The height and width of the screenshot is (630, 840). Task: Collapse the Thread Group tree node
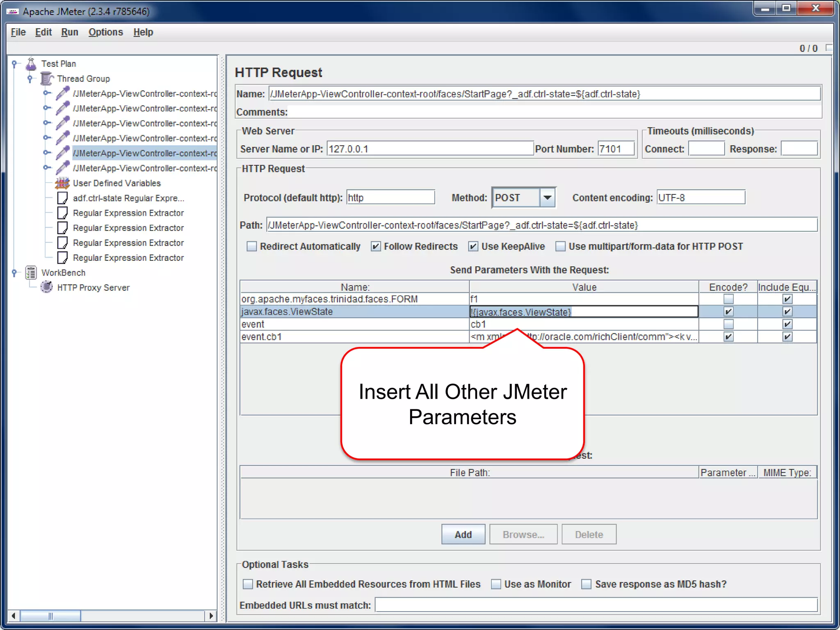point(30,78)
